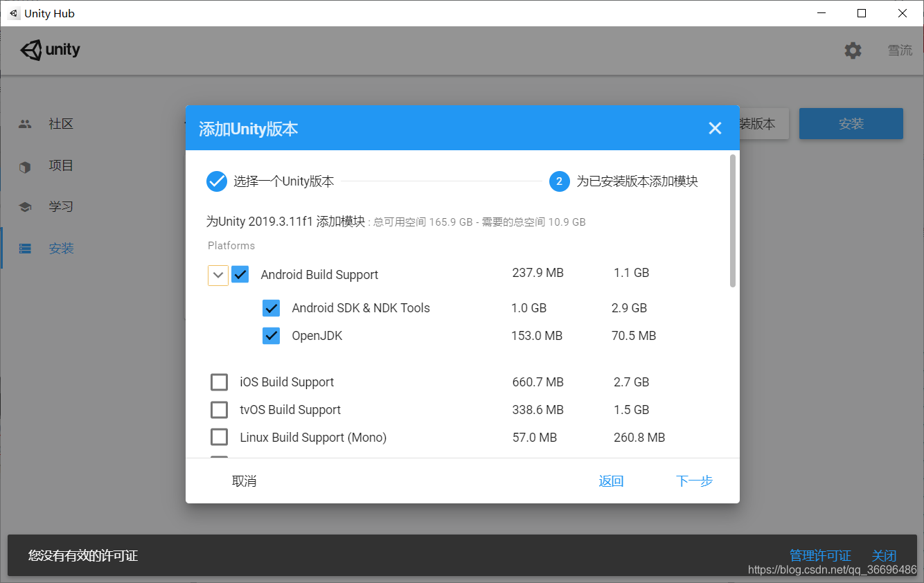Minimize the Unity Hub window
Image resolution: width=924 pixels, height=583 pixels.
(821, 13)
